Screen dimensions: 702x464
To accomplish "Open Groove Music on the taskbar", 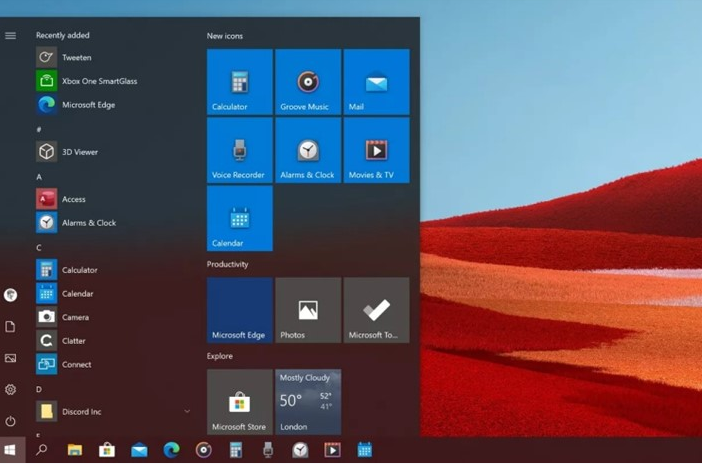I will pos(204,450).
